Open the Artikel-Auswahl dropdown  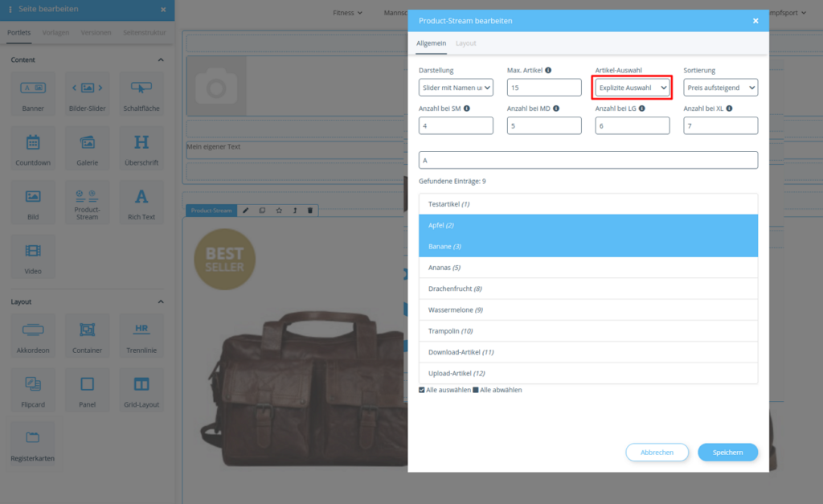(x=633, y=88)
